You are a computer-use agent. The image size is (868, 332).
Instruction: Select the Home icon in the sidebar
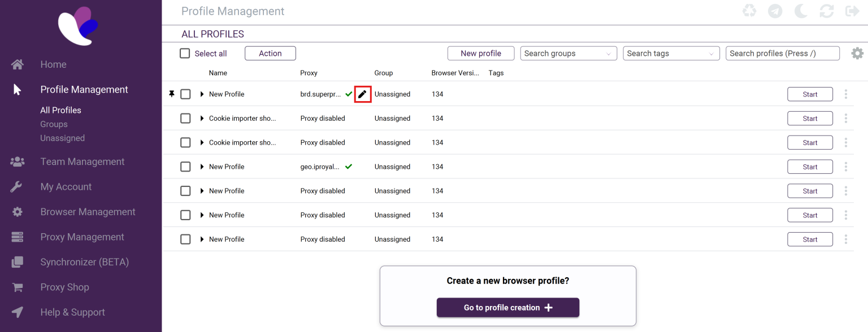(17, 64)
